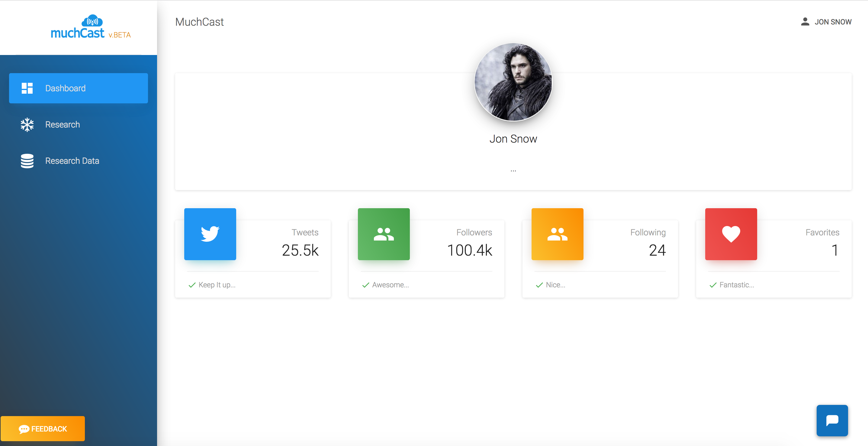Open Research Data from the sidebar
Viewport: 868px width, 446px height.
point(72,161)
